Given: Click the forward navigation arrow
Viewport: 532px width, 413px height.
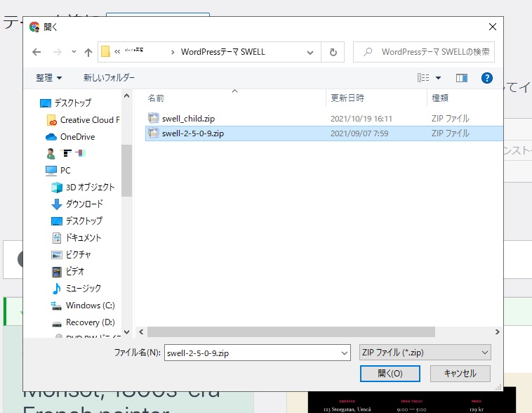Looking at the screenshot, I should [x=58, y=52].
